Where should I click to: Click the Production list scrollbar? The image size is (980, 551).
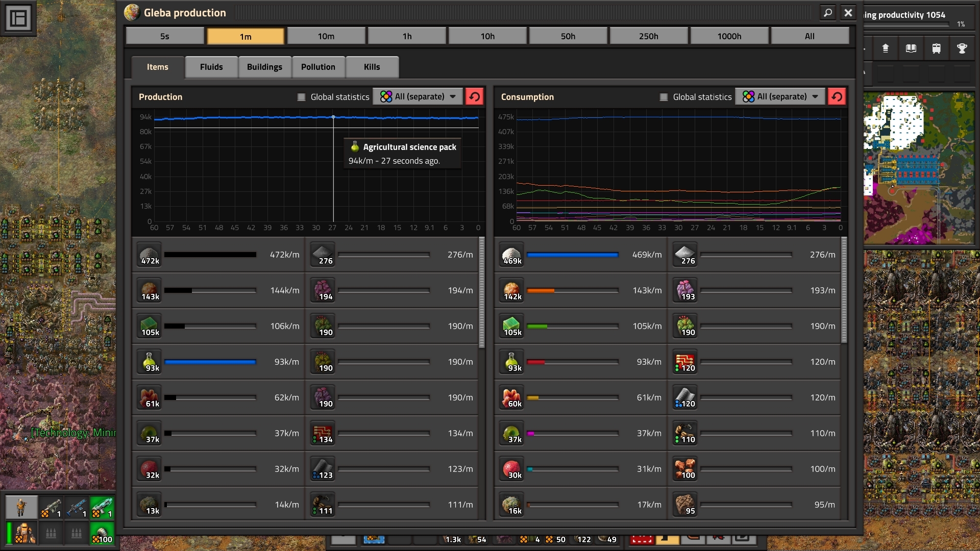[x=481, y=292]
